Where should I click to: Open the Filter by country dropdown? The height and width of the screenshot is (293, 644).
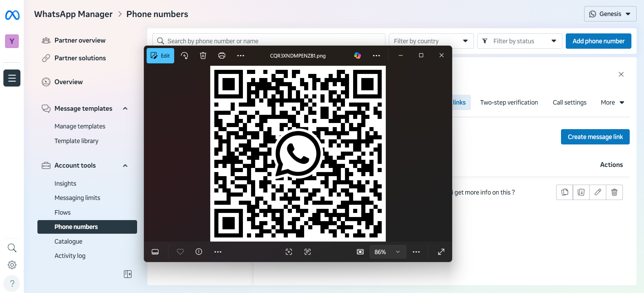[431, 41]
